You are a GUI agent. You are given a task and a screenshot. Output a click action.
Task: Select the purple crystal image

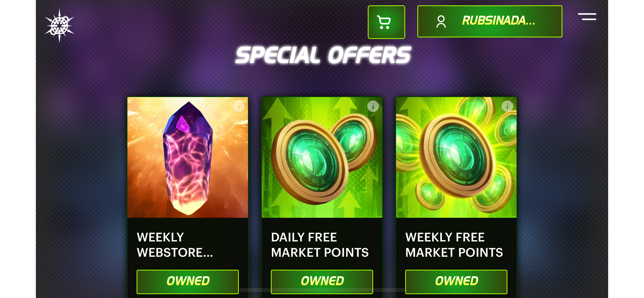(x=188, y=157)
